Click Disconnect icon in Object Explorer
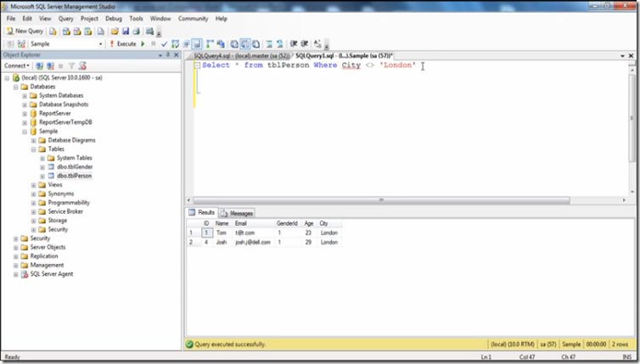Screen dimensions: 640x364 [x=50, y=65]
